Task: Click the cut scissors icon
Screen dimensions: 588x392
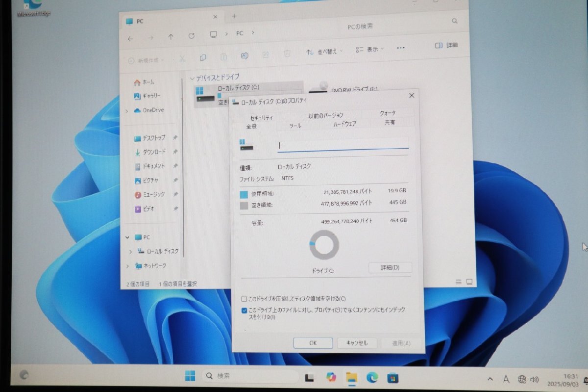Action: 182,58
